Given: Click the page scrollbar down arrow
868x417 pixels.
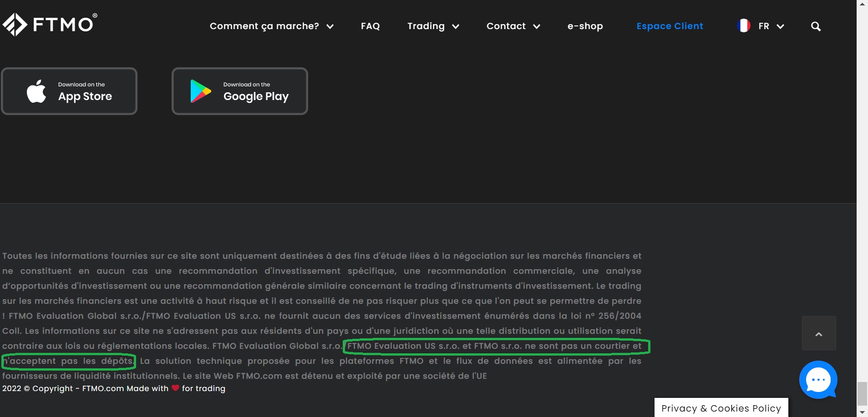Looking at the screenshot, I should [x=862, y=412].
